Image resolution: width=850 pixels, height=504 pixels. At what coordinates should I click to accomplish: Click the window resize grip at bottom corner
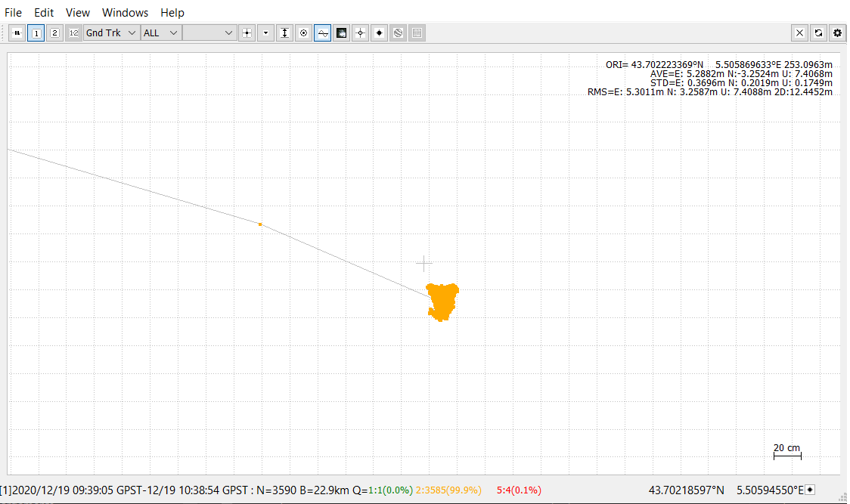(x=843, y=497)
